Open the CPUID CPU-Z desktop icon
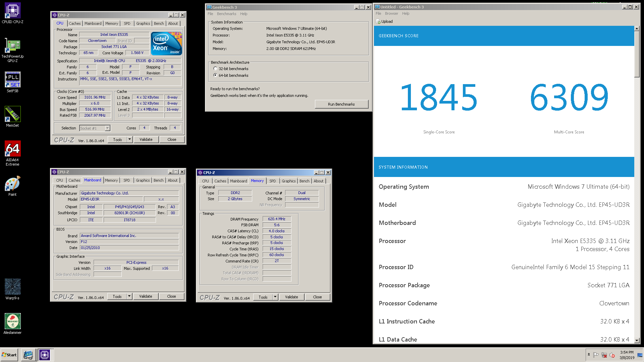The image size is (644, 362). [x=12, y=13]
